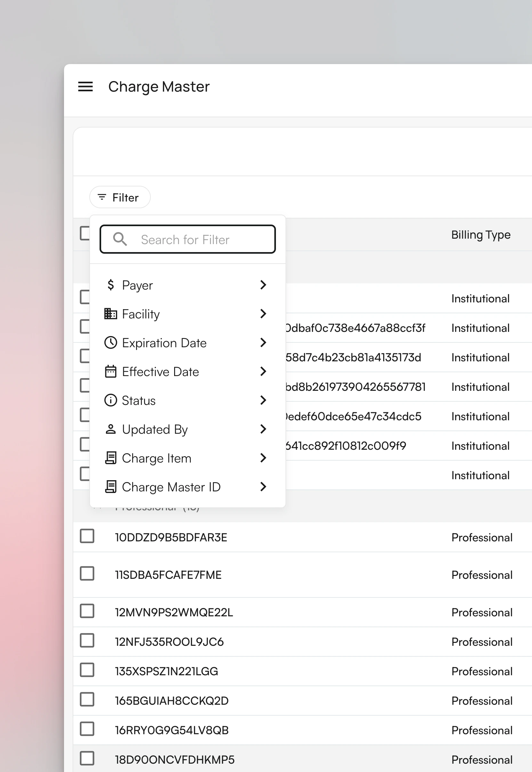532x772 pixels.
Task: Click the dollar sign Payer icon
Action: click(111, 285)
